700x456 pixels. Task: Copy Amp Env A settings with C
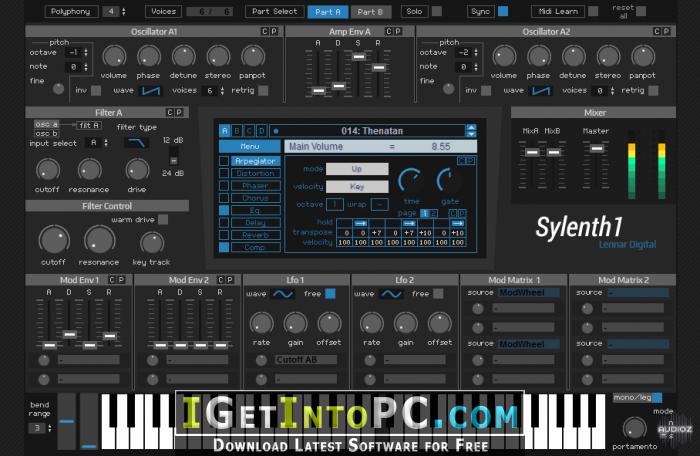(x=389, y=31)
